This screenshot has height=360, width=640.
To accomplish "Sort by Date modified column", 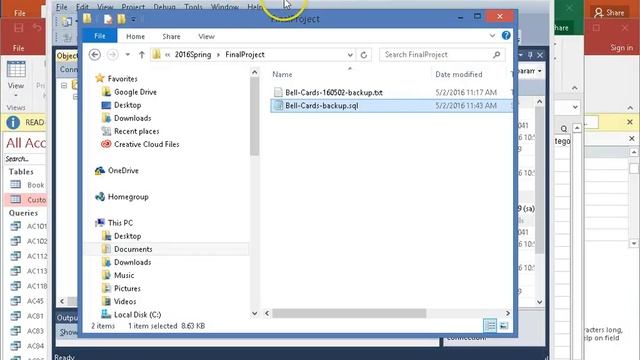I will tap(459, 74).
